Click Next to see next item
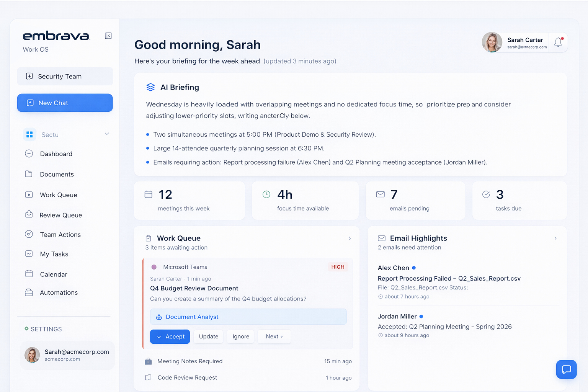 click(x=274, y=336)
